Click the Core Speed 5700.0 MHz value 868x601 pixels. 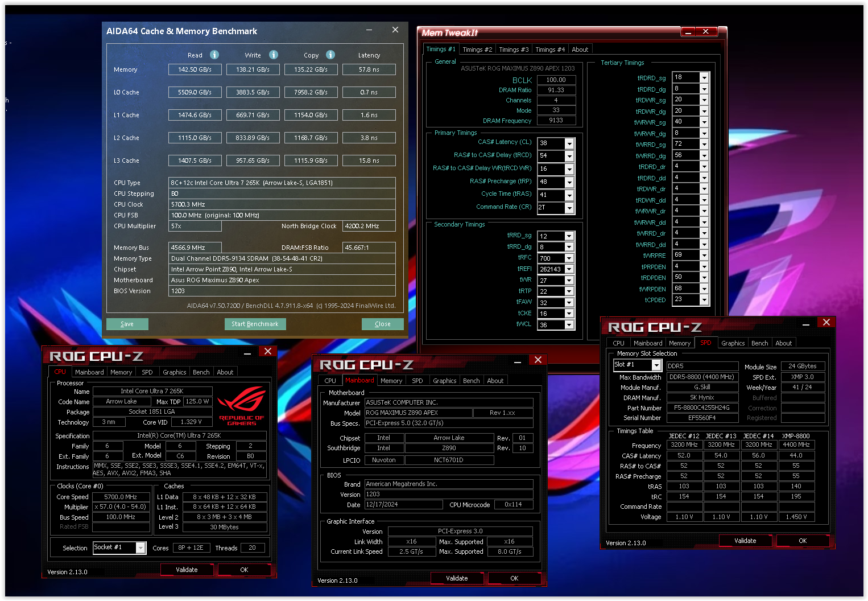121,497
